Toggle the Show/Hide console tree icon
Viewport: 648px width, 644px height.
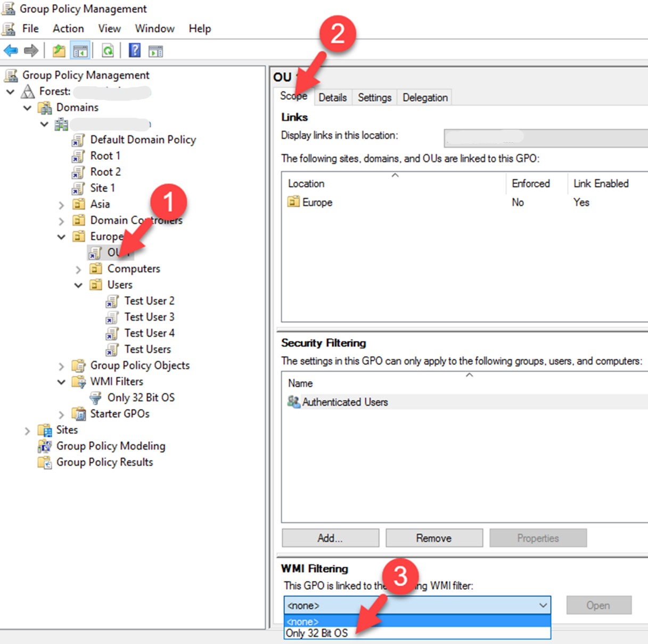[x=80, y=51]
